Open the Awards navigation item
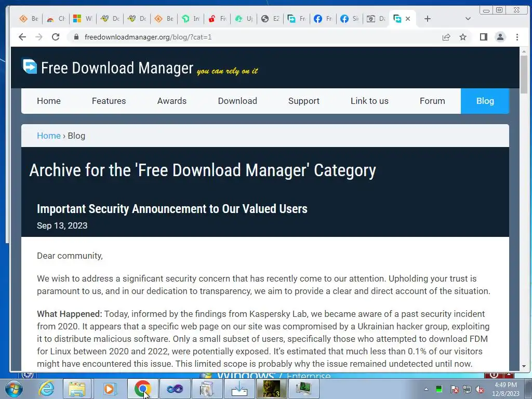The width and height of the screenshot is (532, 399). click(171, 101)
